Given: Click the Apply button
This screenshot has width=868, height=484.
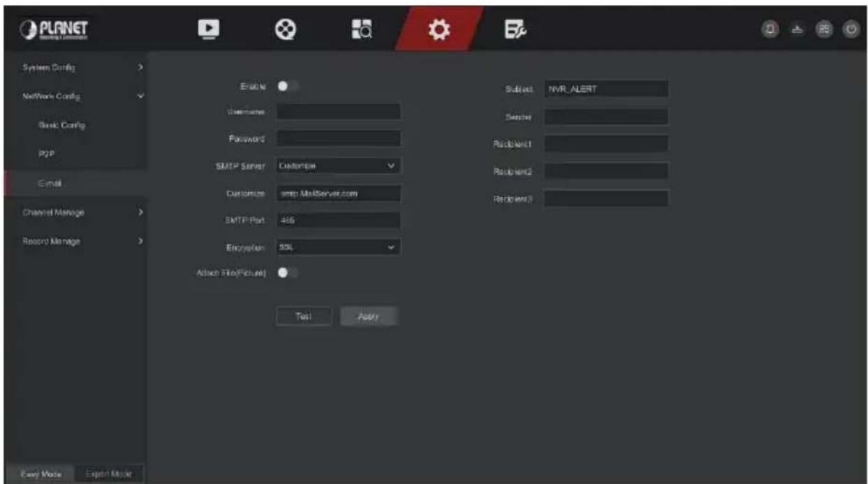Looking at the screenshot, I should [369, 316].
